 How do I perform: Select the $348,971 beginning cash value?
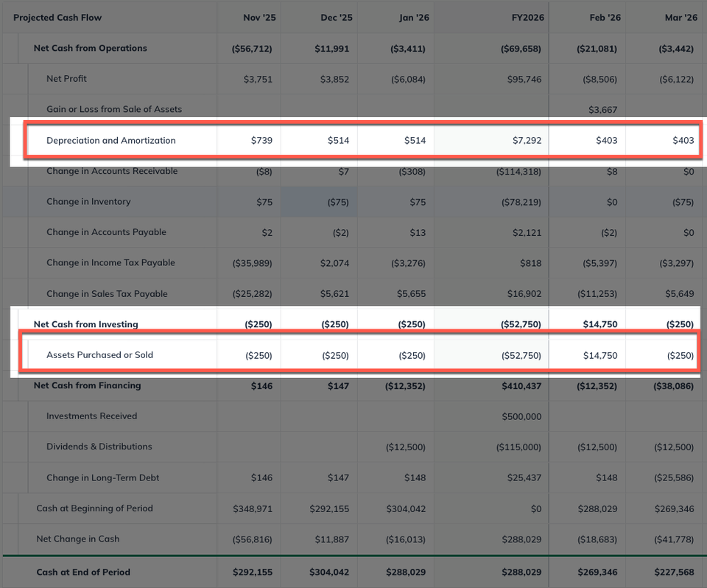point(253,509)
